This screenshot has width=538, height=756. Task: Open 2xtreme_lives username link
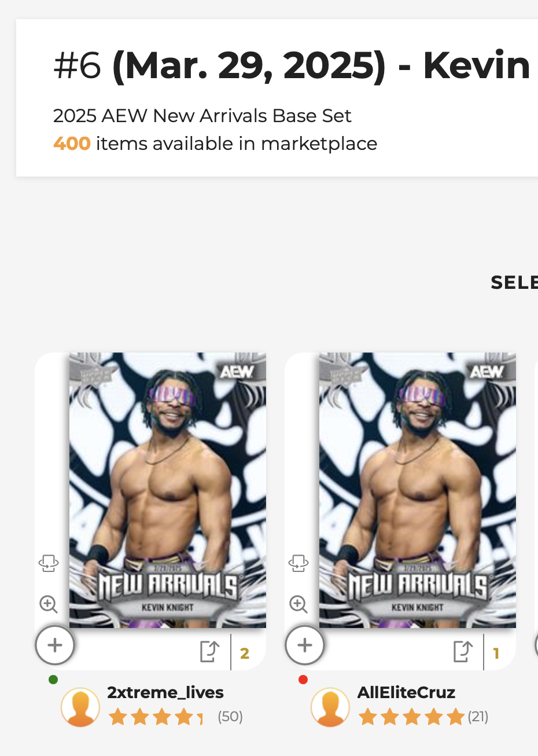pos(165,692)
